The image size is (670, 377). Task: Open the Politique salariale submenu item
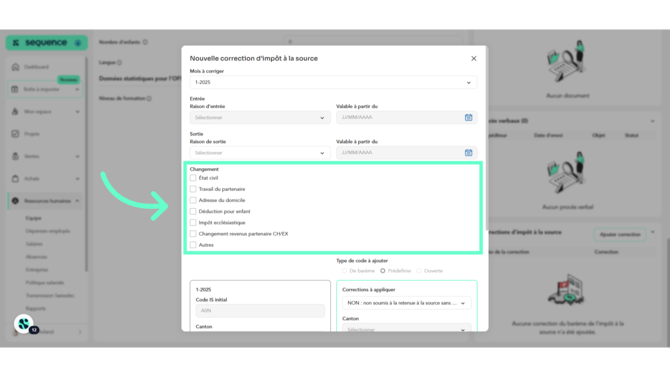44,283
